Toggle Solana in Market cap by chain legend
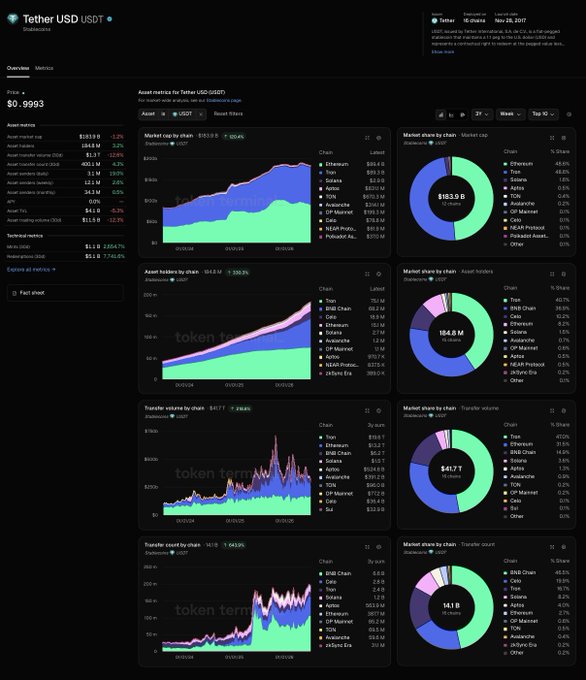The width and height of the screenshot is (586, 680). coord(351,180)
